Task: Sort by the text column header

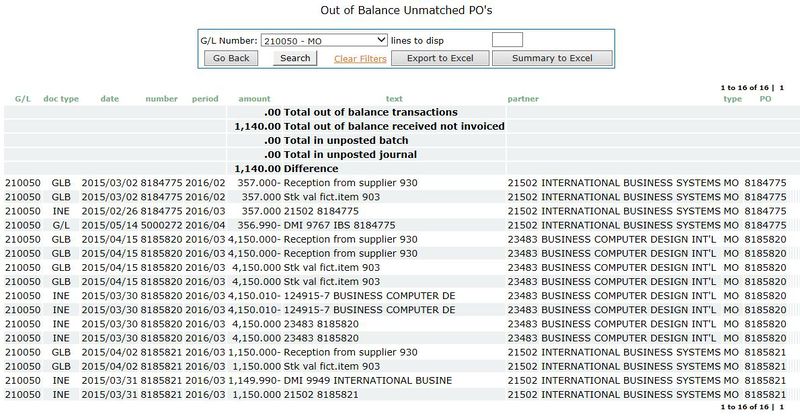Action: click(394, 99)
